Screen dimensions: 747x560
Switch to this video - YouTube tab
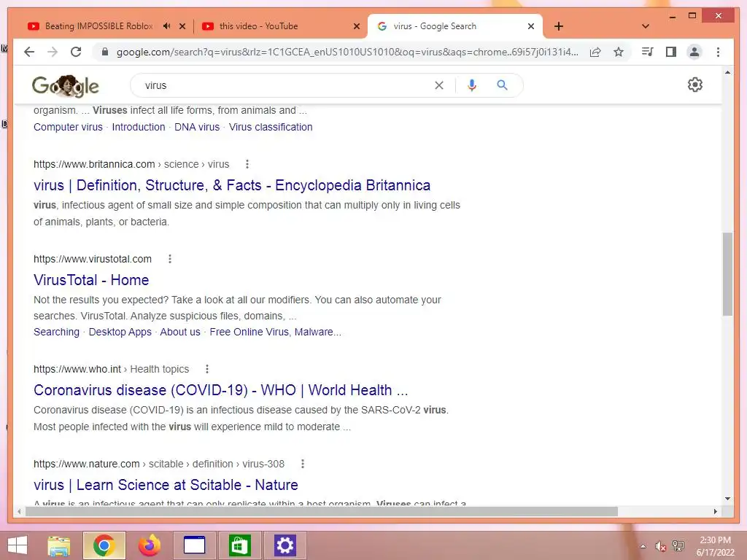coord(259,26)
